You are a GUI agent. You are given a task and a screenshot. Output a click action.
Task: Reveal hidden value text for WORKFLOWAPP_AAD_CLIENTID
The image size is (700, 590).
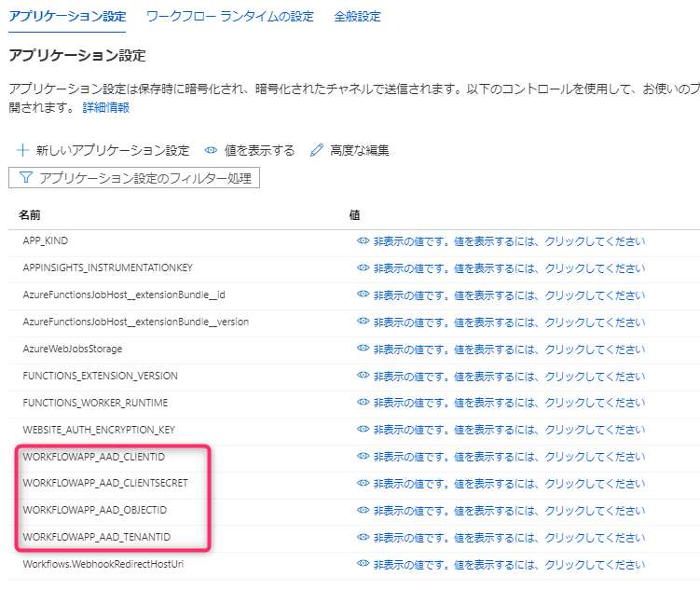tap(509, 457)
